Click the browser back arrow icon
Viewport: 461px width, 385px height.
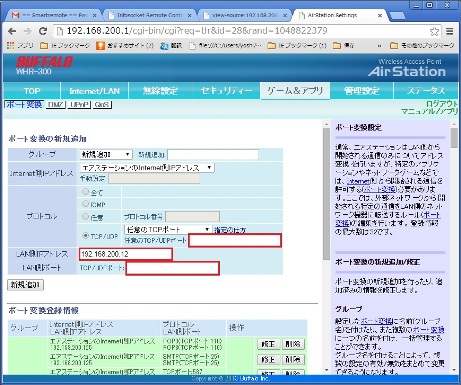12,31
